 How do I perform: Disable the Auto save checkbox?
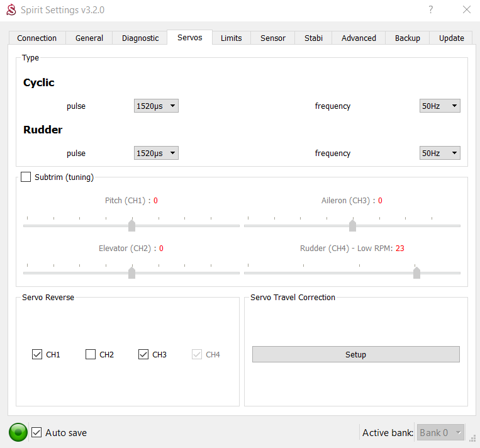[37, 432]
